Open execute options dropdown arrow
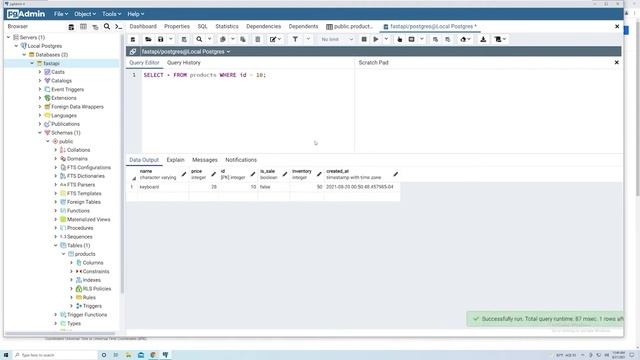This screenshot has height=360, width=640. [386, 39]
